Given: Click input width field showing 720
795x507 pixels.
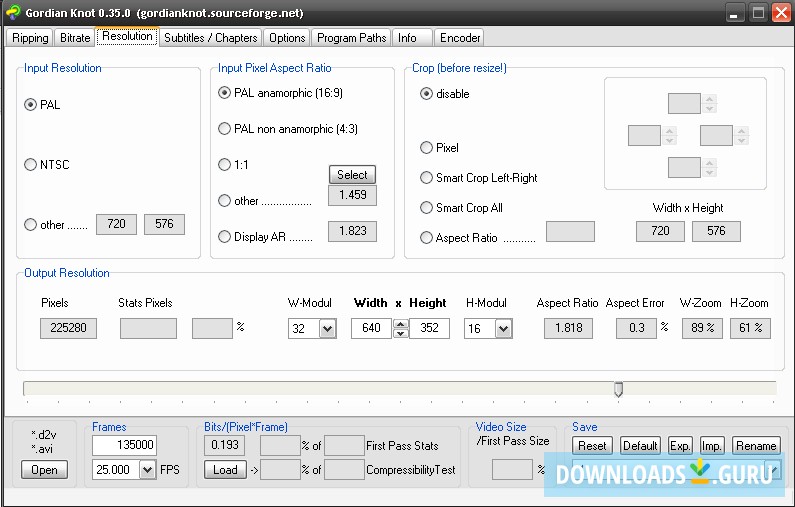Looking at the screenshot, I should coord(116,224).
